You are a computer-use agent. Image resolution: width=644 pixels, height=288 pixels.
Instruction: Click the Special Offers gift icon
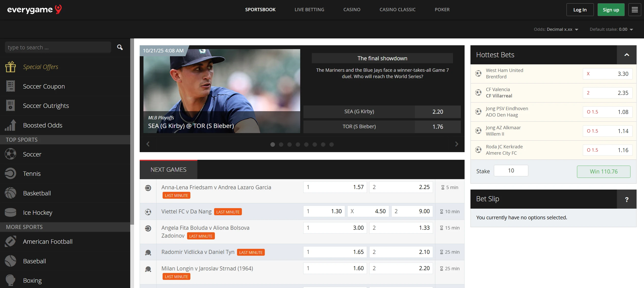coord(10,67)
